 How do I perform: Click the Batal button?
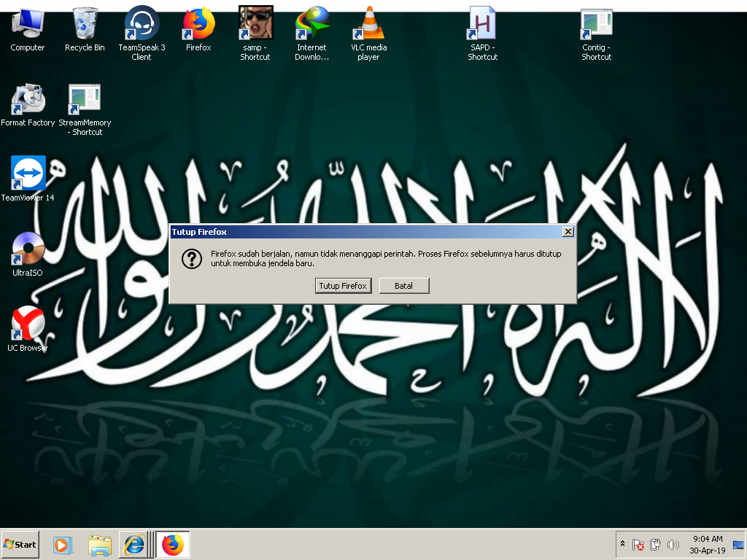pyautogui.click(x=404, y=286)
